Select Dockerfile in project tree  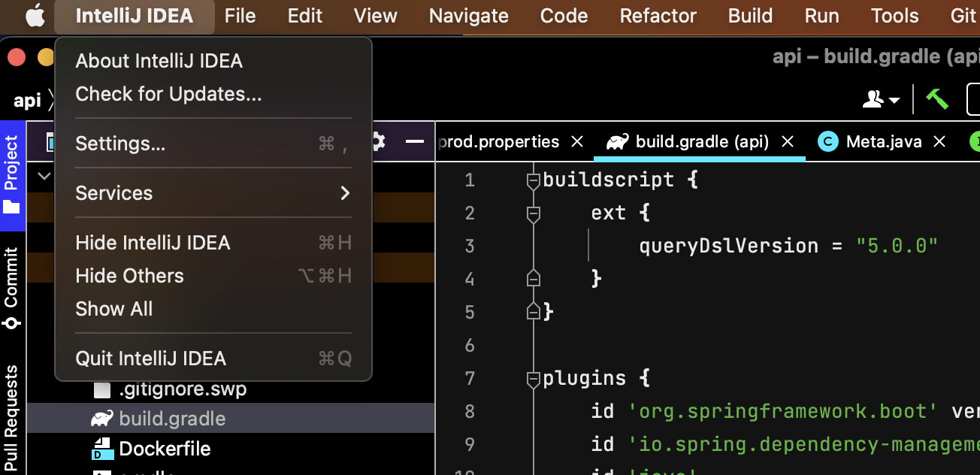(x=165, y=449)
